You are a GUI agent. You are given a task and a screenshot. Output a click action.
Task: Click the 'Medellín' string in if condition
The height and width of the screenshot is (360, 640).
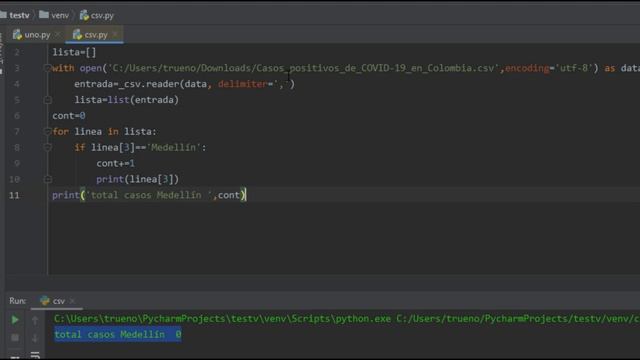pos(173,147)
